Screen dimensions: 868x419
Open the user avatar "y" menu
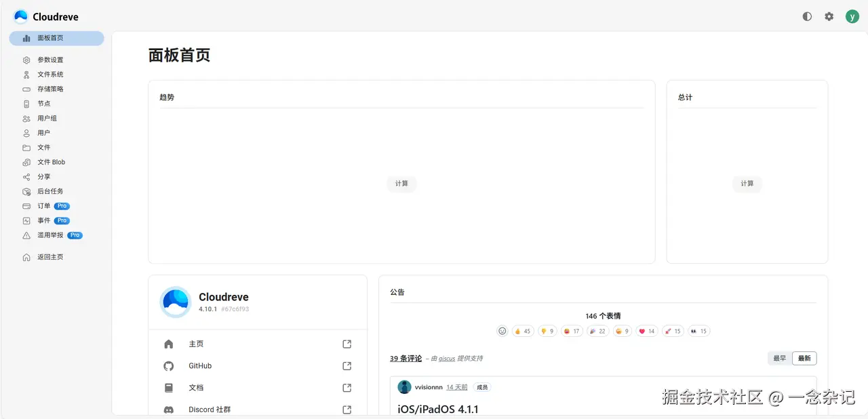[x=852, y=16]
